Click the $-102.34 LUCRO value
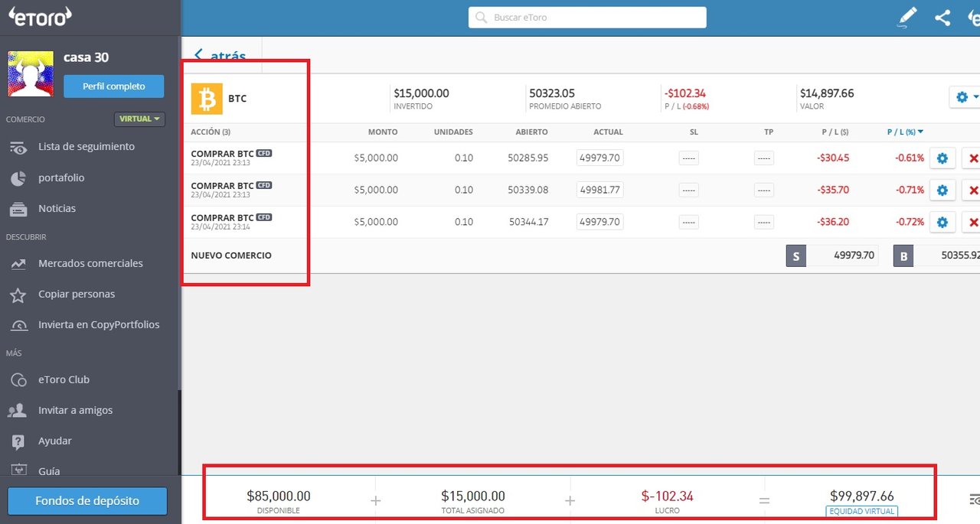This screenshot has height=524, width=980. coord(668,496)
